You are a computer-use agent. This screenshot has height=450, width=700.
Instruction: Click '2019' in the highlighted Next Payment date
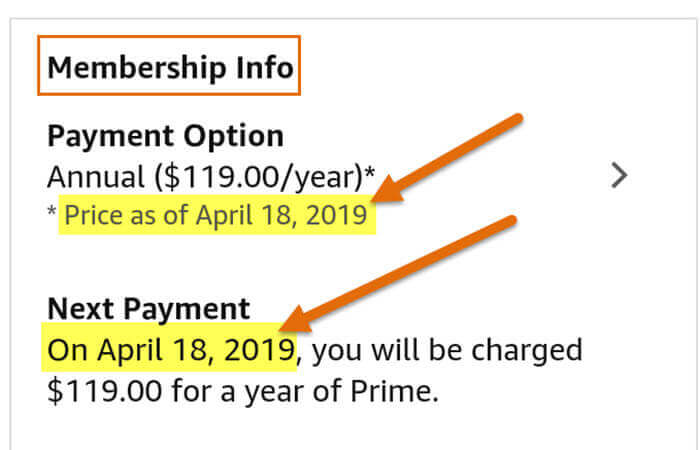258,350
